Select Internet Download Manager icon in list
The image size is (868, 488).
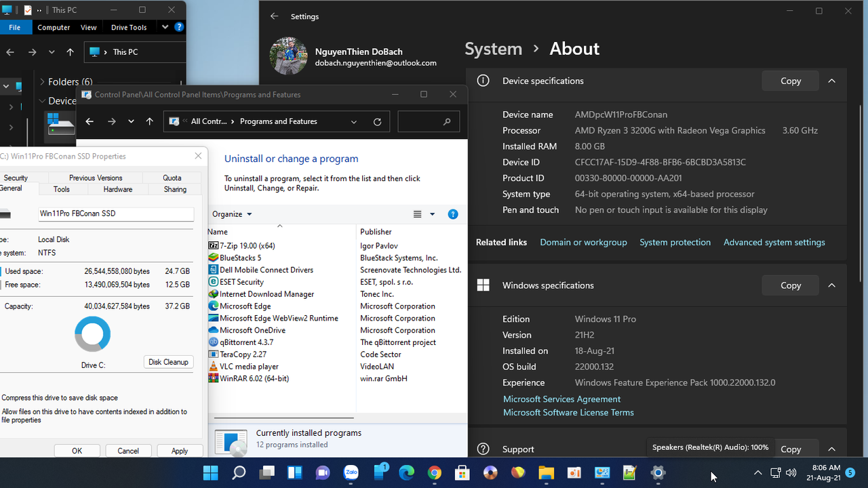(214, 294)
